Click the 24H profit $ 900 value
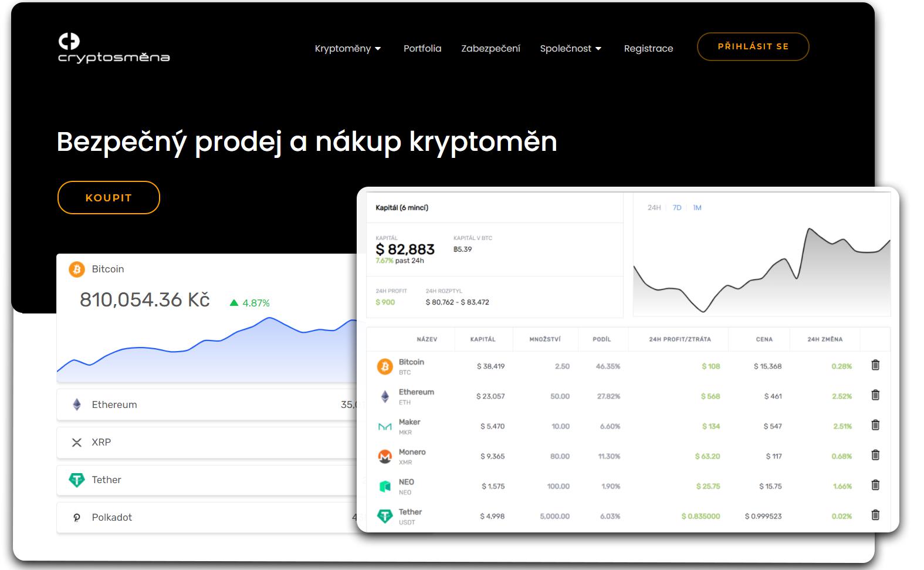 [385, 302]
